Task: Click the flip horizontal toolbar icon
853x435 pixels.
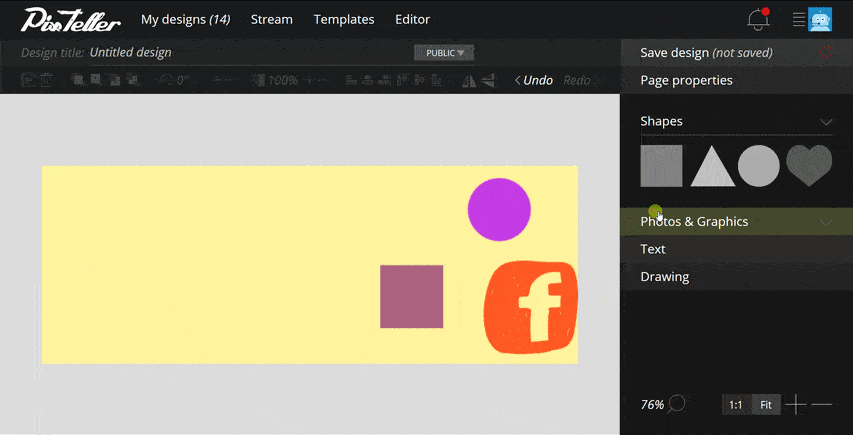Action: (469, 80)
